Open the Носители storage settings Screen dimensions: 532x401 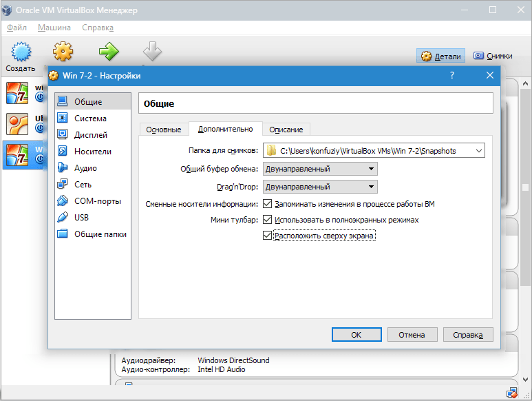[x=92, y=152]
